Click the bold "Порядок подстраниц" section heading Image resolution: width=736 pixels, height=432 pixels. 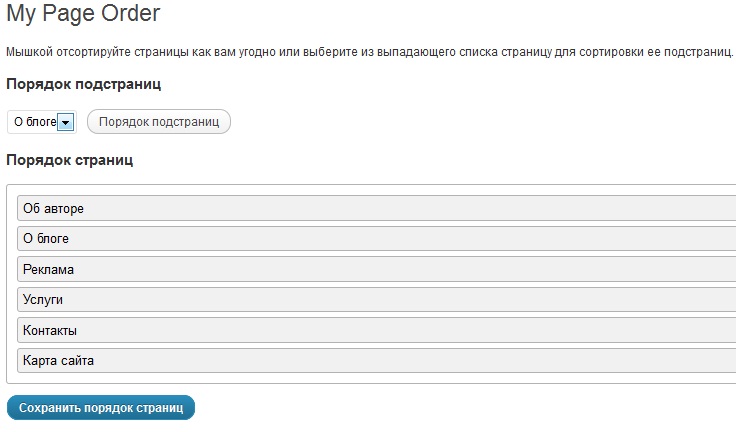[84, 84]
